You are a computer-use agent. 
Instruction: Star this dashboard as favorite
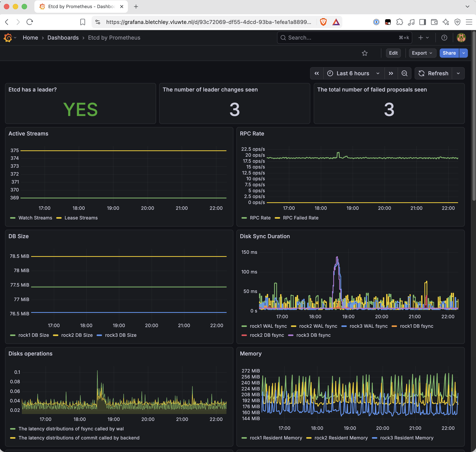pos(365,53)
